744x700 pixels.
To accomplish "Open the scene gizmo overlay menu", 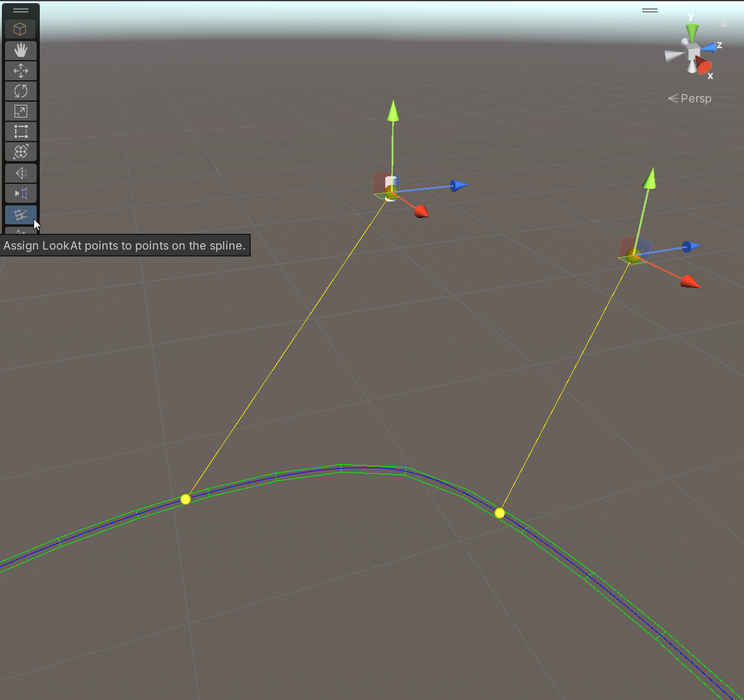I will [x=650, y=9].
